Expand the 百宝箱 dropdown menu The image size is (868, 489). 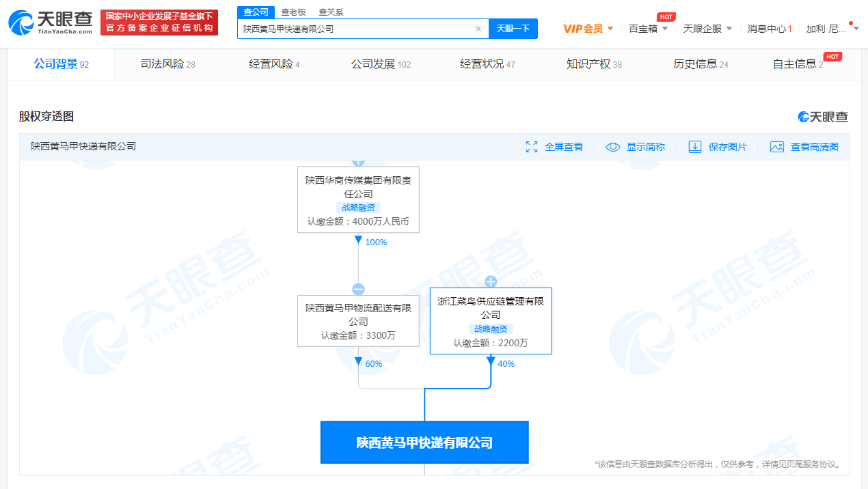647,28
